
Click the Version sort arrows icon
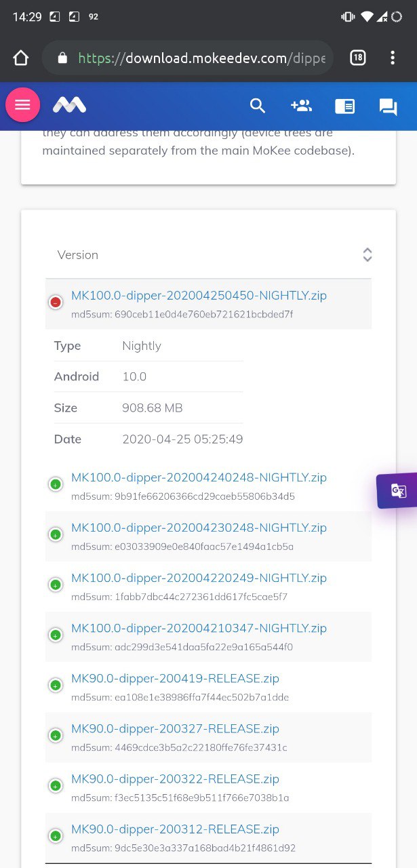coord(367,255)
